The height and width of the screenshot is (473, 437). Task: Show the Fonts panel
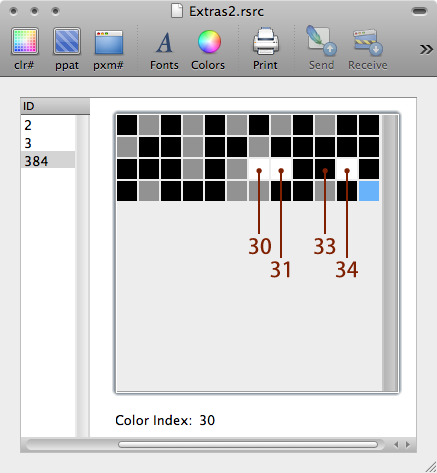(164, 50)
